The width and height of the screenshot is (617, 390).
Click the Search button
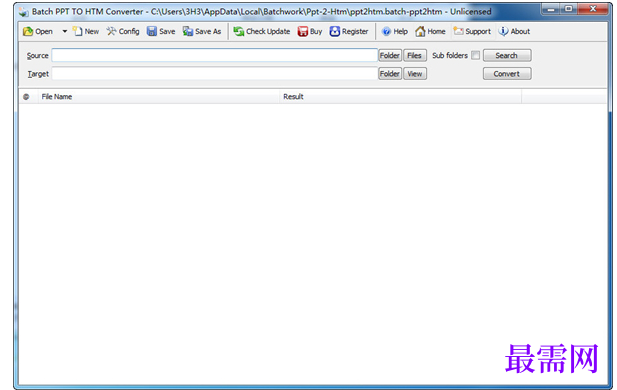[x=507, y=55]
